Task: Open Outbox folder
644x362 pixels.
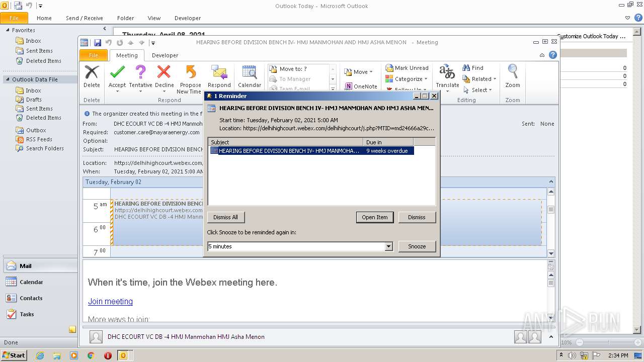Action: (36, 130)
